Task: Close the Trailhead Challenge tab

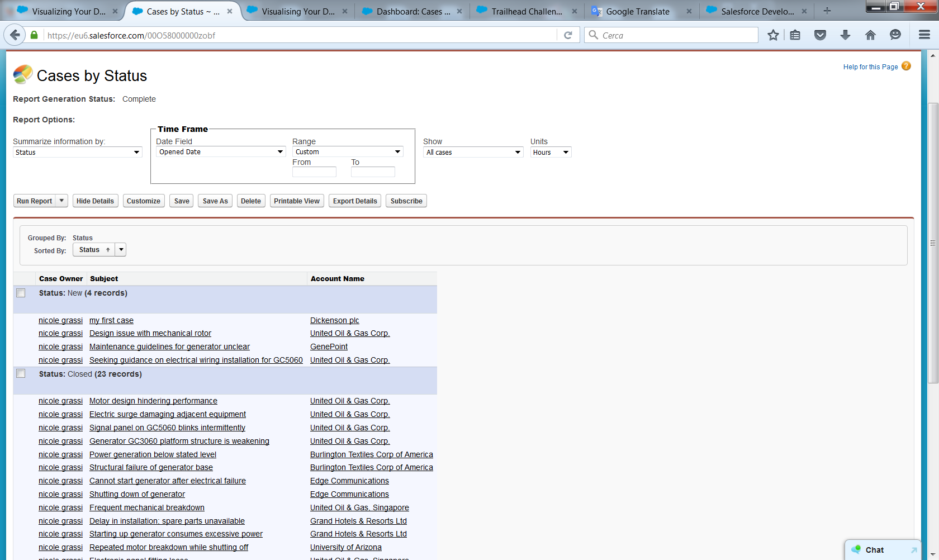Action: (574, 11)
